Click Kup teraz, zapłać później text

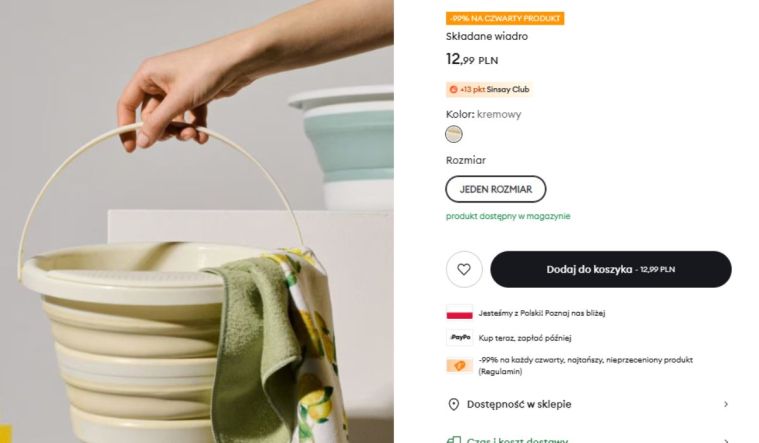click(x=525, y=338)
